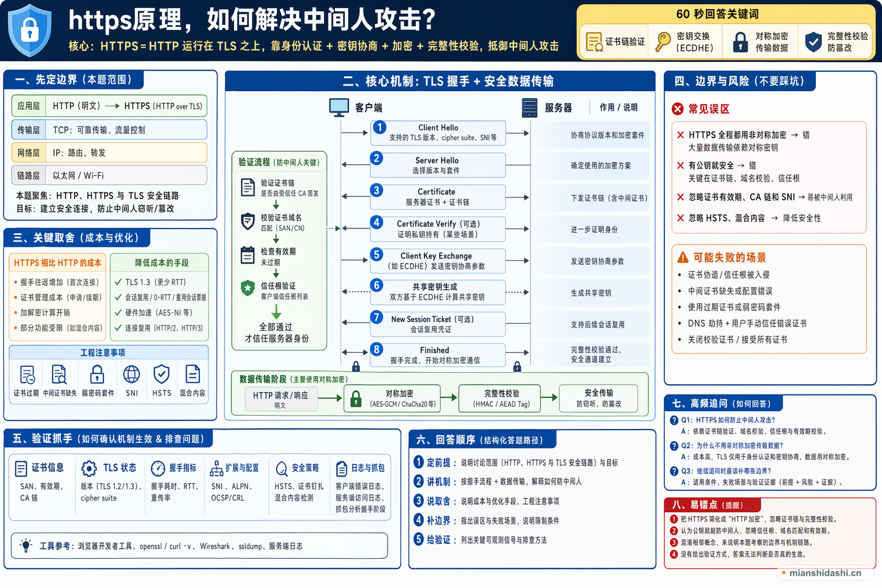Click the Client Key Exchange step box
This screenshot has width=882, height=588.
(x=438, y=261)
